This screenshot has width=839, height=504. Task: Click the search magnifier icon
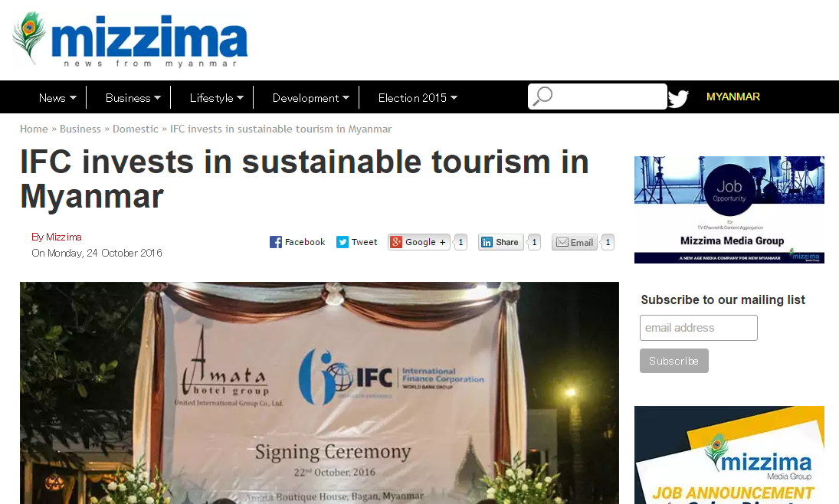pyautogui.click(x=542, y=97)
